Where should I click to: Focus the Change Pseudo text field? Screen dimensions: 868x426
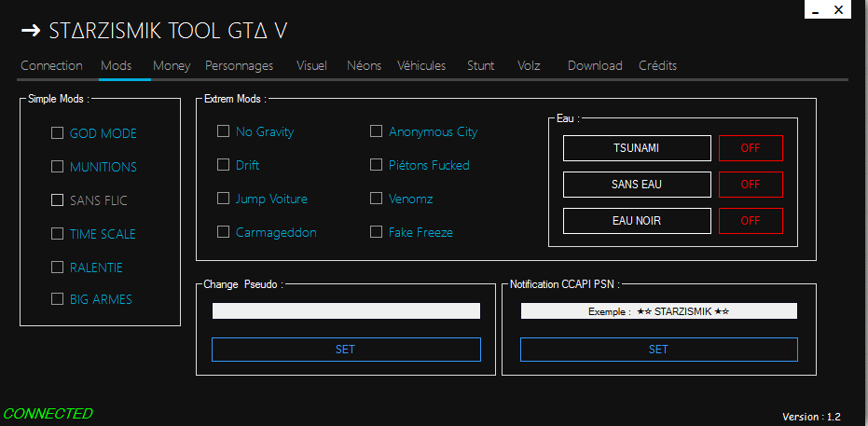347,311
